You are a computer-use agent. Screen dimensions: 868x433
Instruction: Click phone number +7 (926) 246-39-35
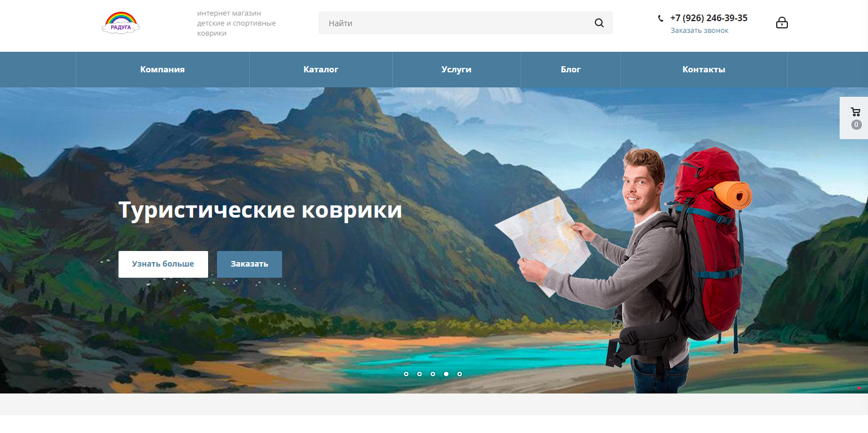(709, 18)
